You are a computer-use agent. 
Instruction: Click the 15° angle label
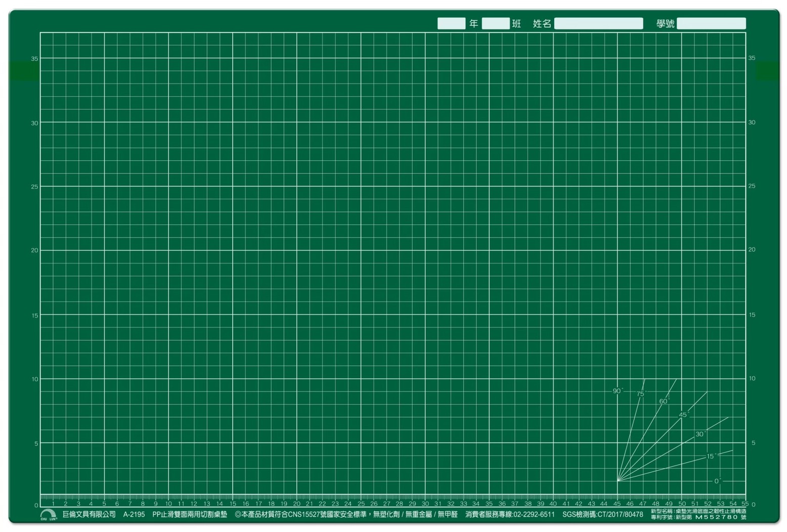tap(711, 456)
